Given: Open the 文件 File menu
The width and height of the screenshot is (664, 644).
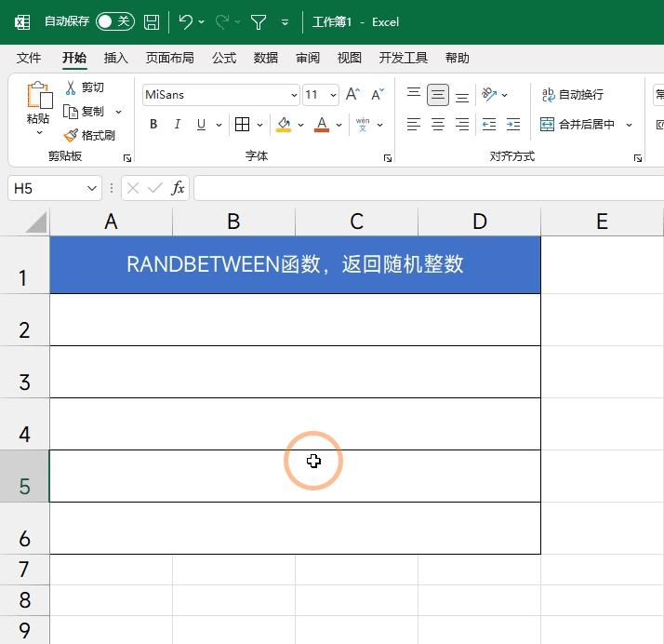Looking at the screenshot, I should pyautogui.click(x=29, y=58).
